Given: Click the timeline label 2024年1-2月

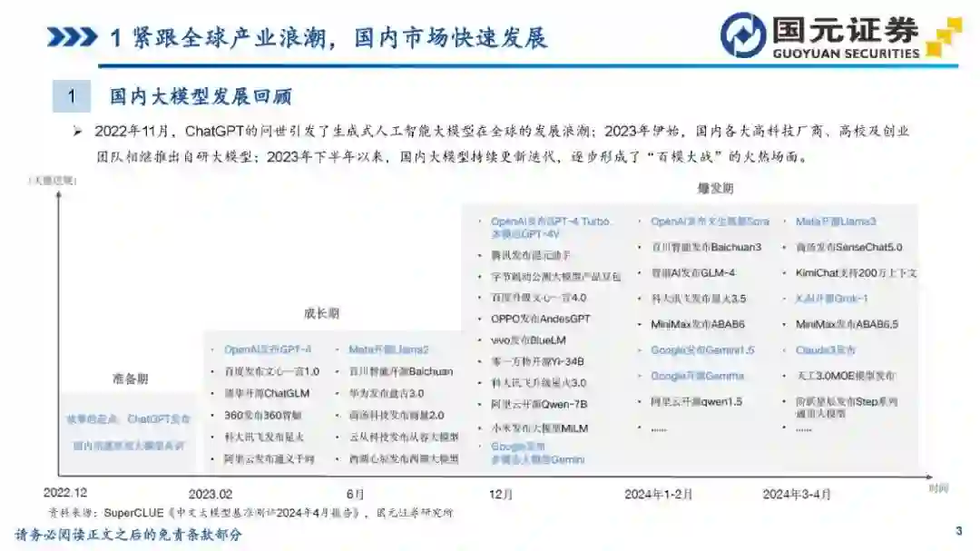Looking at the screenshot, I should pyautogui.click(x=658, y=495).
